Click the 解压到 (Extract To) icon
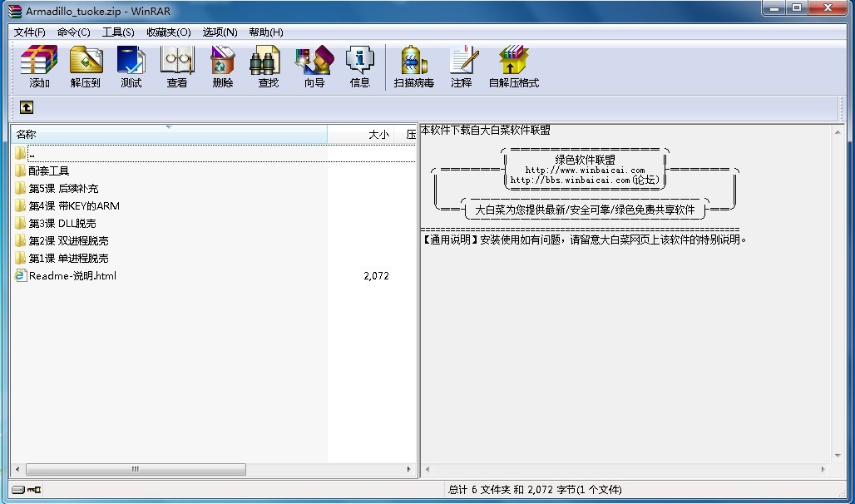This screenshot has width=855, height=504. [85, 67]
